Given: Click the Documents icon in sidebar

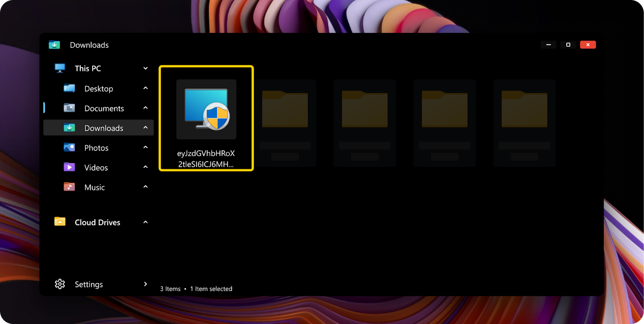Looking at the screenshot, I should [x=69, y=108].
